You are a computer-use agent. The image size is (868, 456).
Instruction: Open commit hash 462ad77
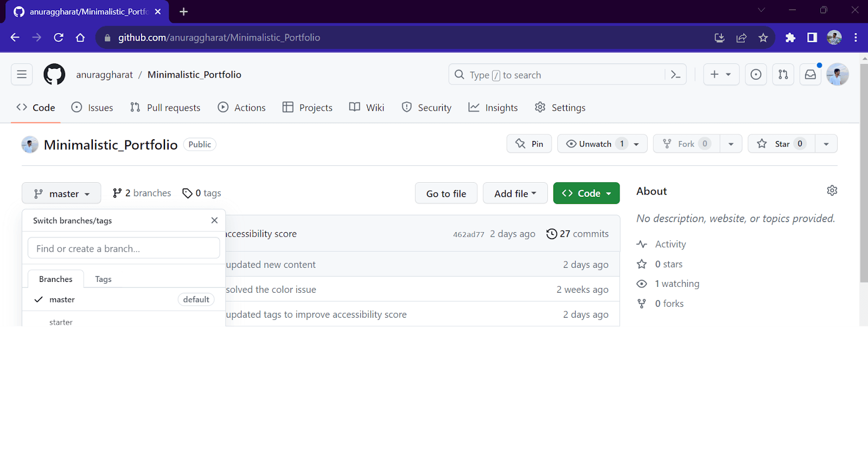coord(469,234)
